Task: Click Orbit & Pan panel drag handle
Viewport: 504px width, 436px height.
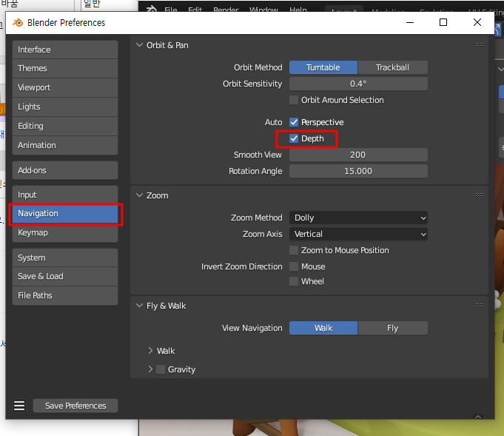Action: (x=480, y=45)
